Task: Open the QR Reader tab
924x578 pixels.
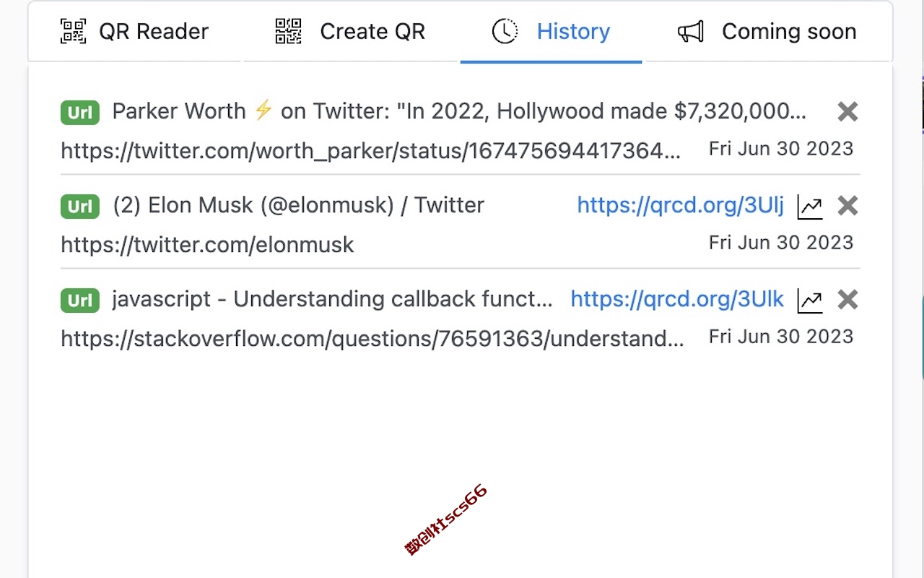Action: pyautogui.click(x=134, y=32)
